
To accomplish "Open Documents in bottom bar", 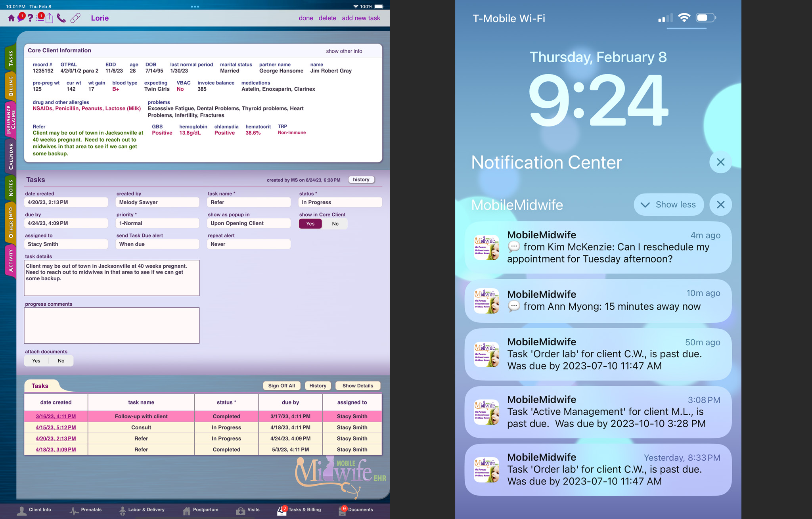I will click(x=356, y=510).
